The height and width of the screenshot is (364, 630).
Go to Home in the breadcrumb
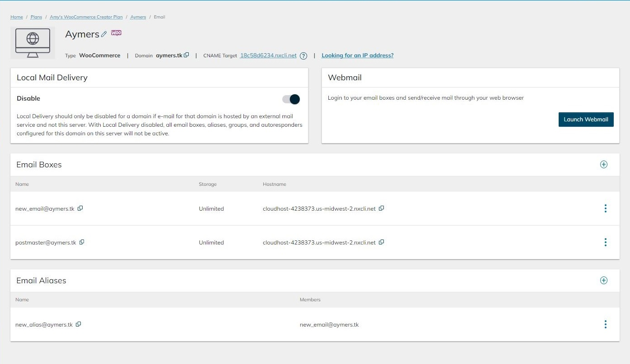[17, 17]
